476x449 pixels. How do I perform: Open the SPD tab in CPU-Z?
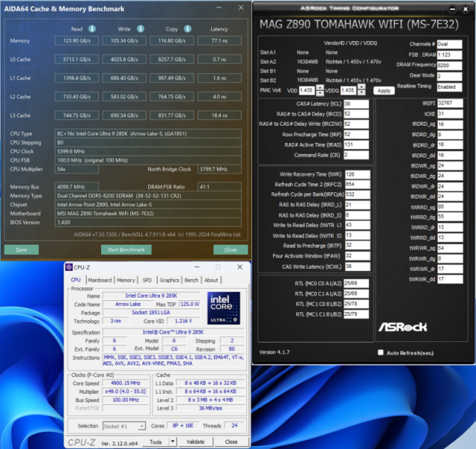(x=147, y=280)
